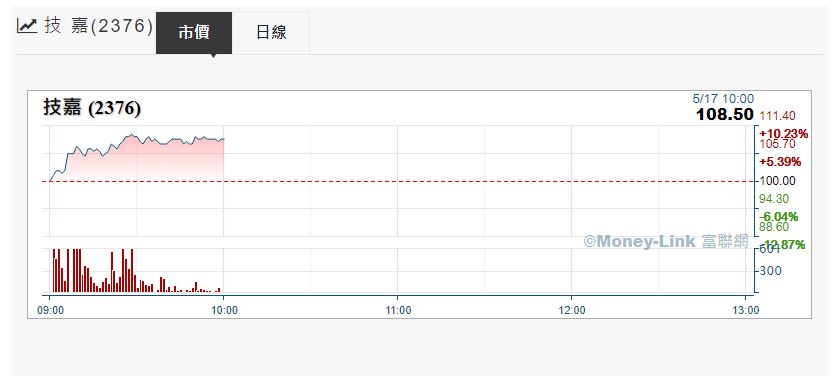Click the ©Money-Link 富聯網 watermark
This screenshot has width=838, height=383.
666,241
